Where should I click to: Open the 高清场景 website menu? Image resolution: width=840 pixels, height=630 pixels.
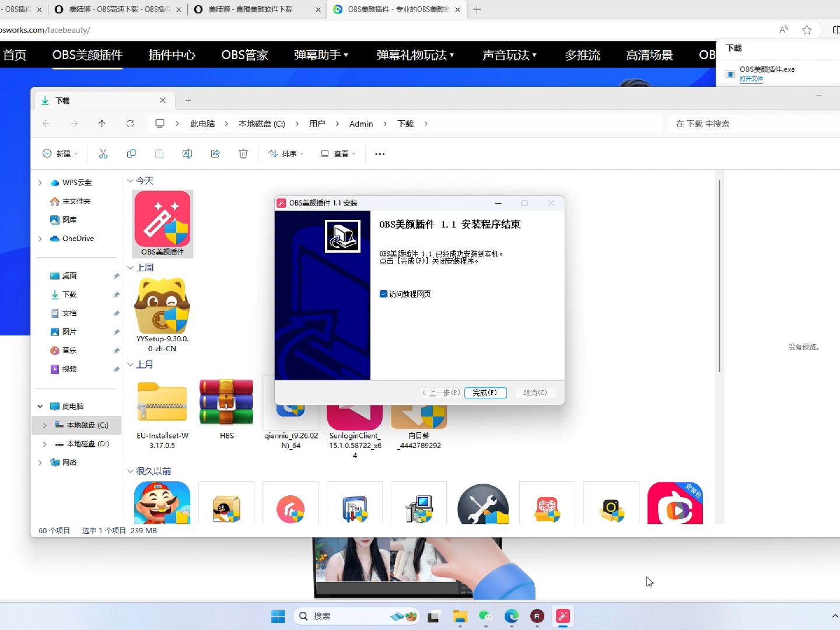point(649,55)
